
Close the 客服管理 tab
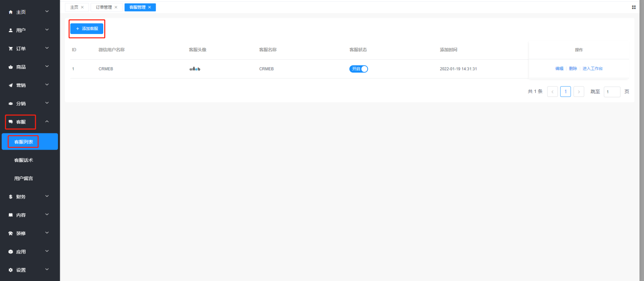[x=150, y=7]
